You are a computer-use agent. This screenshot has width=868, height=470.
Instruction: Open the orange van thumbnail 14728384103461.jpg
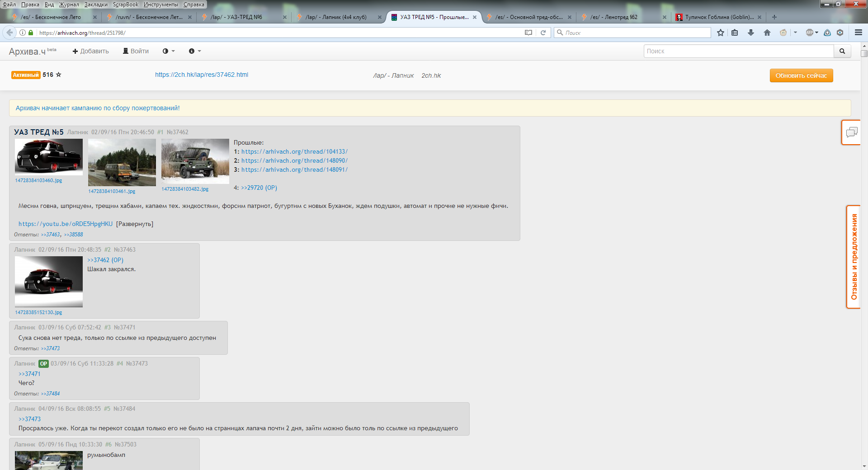(122, 162)
